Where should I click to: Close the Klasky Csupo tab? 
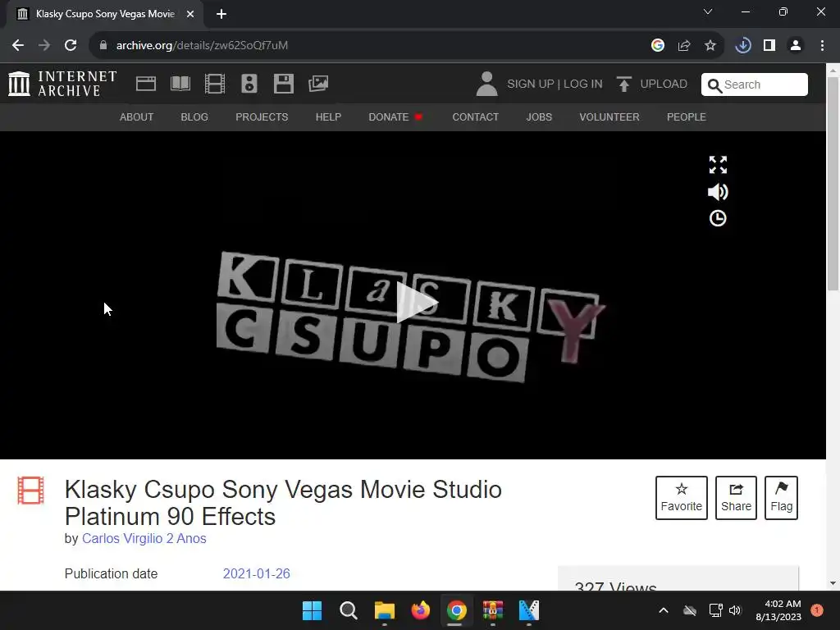pos(190,14)
